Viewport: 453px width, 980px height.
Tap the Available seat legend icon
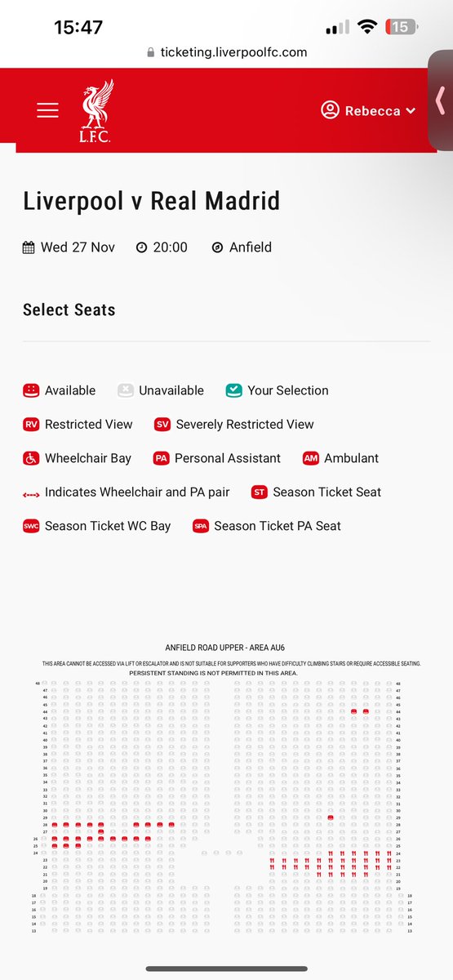31,390
